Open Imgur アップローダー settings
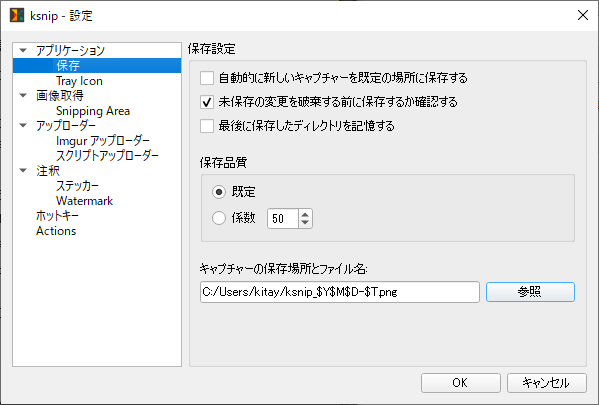Screen dimensions: 599x405 click(x=103, y=141)
